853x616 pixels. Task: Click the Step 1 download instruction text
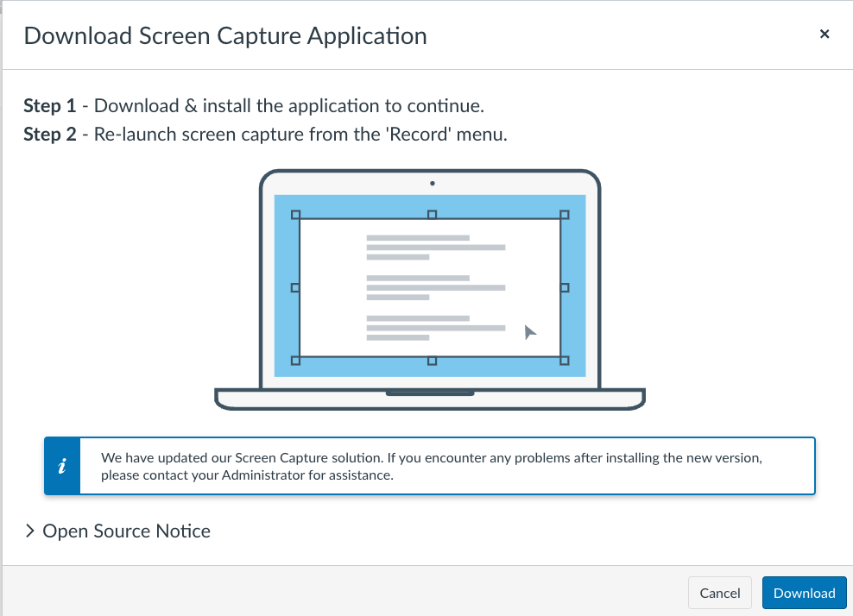click(254, 106)
